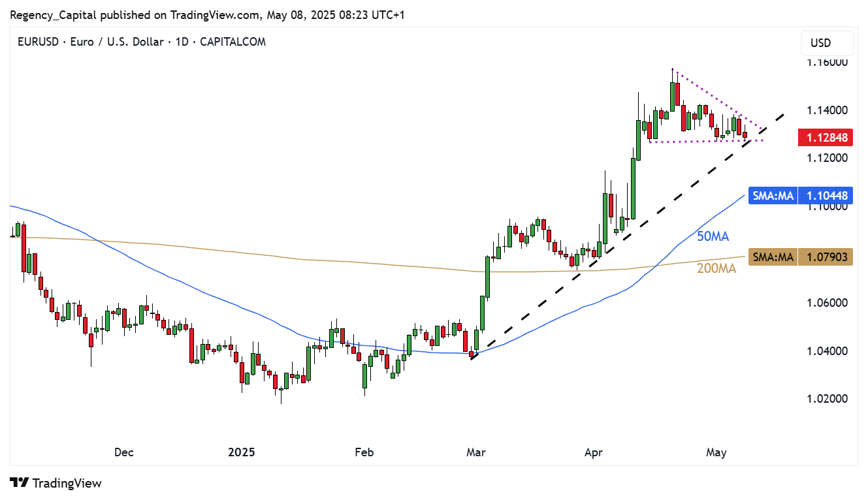Click the tan SMA:MA 1.07903 label
The width and height of the screenshot is (868, 500).
[801, 257]
